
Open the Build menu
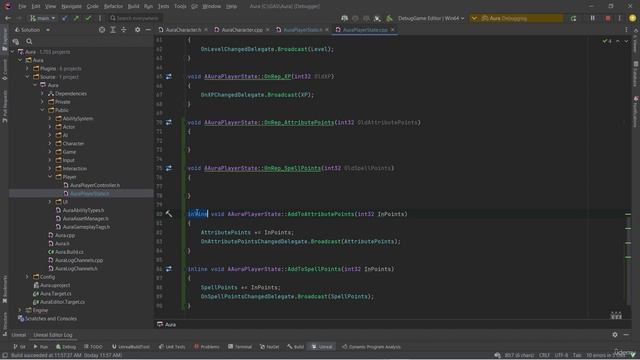(133, 7)
